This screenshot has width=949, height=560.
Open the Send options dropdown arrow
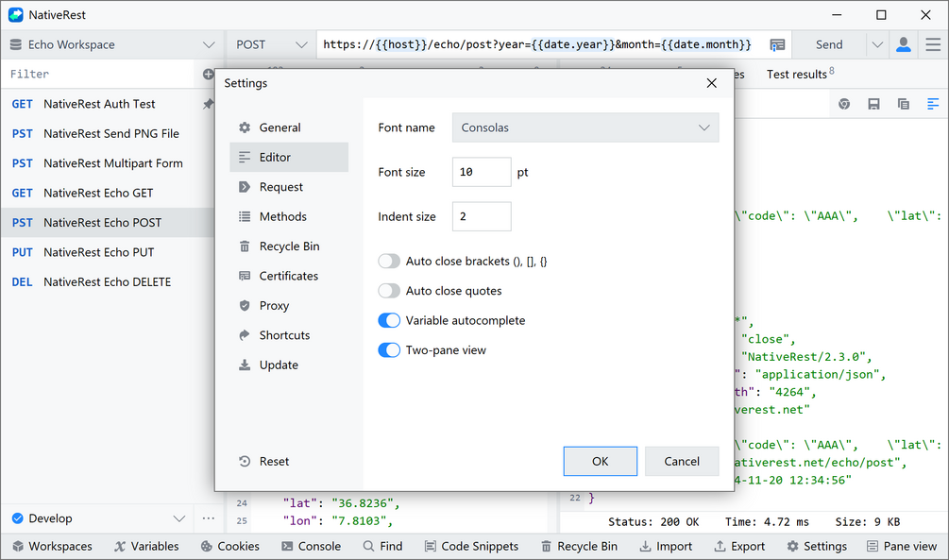tap(877, 44)
